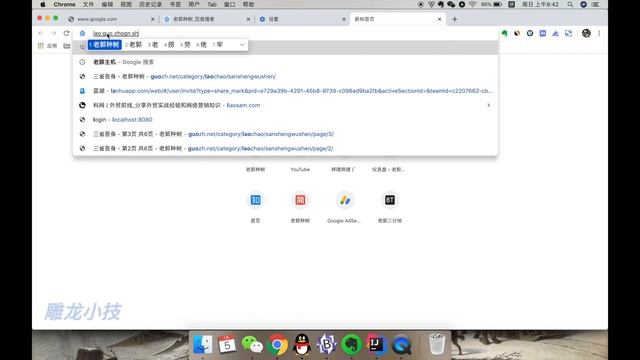Open the Apple menu

point(43,4)
